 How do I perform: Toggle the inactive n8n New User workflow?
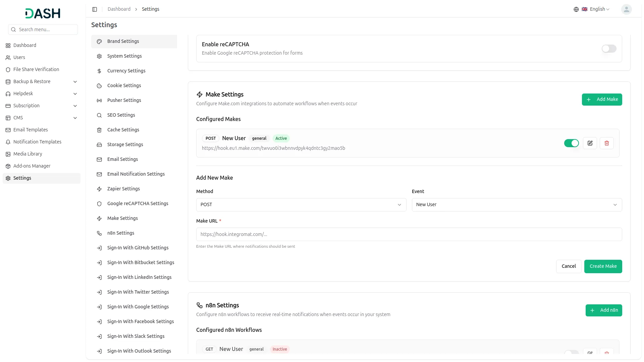[571, 352]
